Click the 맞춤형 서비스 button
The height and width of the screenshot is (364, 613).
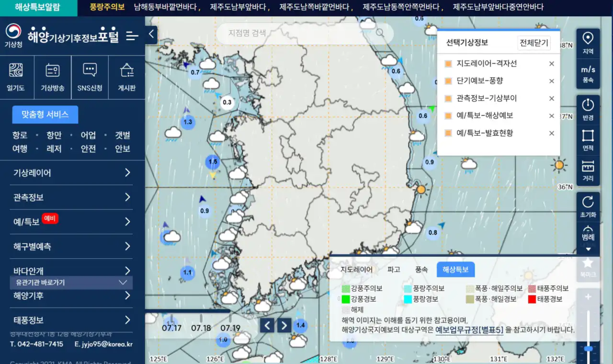tap(45, 114)
